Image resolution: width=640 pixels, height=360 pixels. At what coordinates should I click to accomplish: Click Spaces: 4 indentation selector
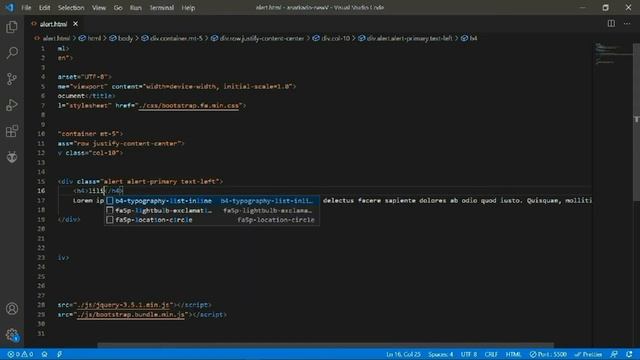click(x=440, y=354)
